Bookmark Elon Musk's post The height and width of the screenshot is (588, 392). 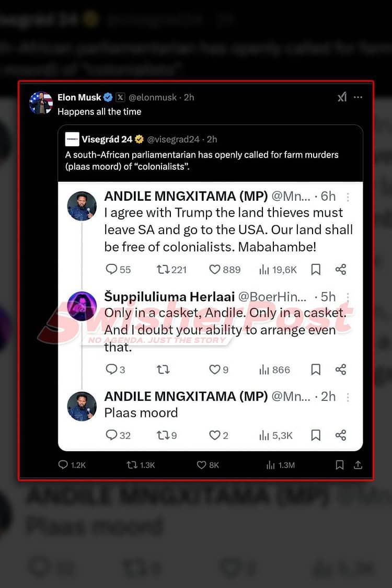pyautogui.click(x=340, y=465)
